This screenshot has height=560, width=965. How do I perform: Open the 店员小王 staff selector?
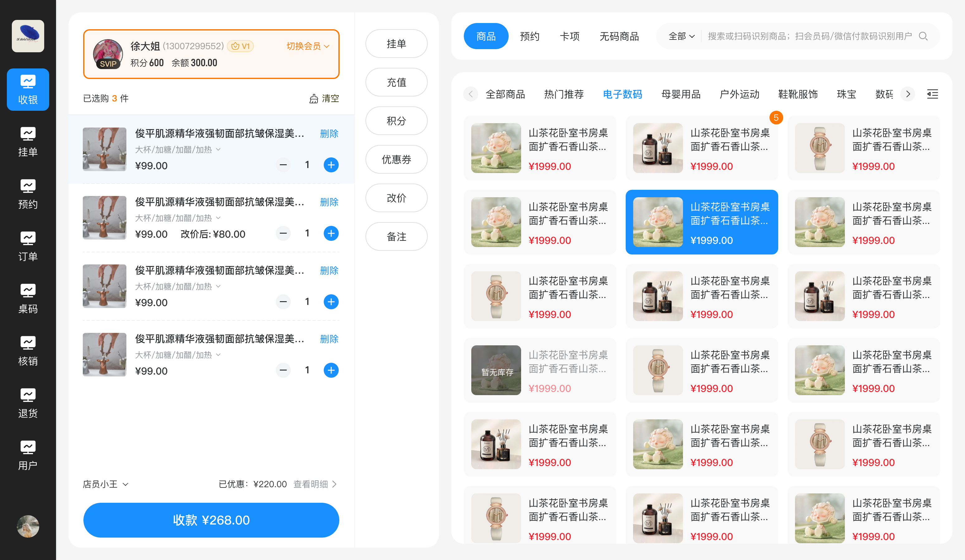105,484
